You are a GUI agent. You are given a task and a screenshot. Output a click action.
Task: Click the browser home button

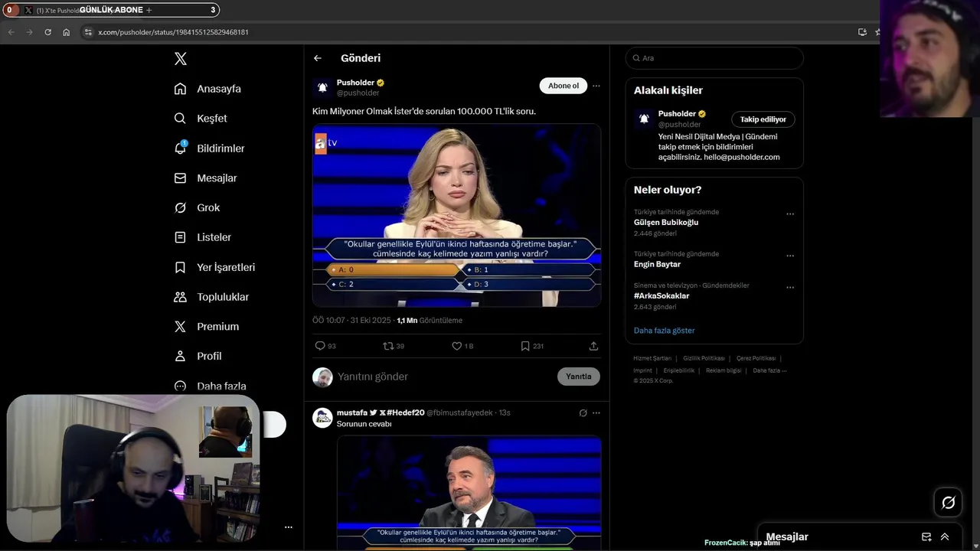(x=66, y=32)
